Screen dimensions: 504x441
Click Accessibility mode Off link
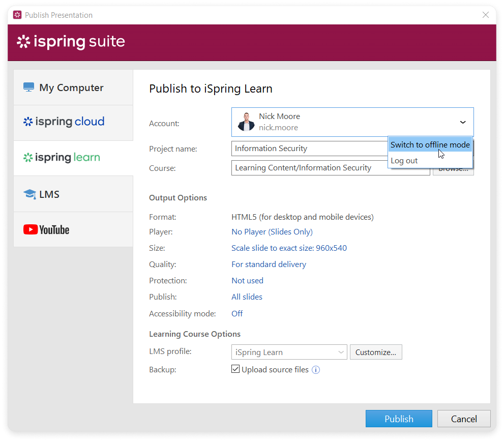(x=237, y=313)
